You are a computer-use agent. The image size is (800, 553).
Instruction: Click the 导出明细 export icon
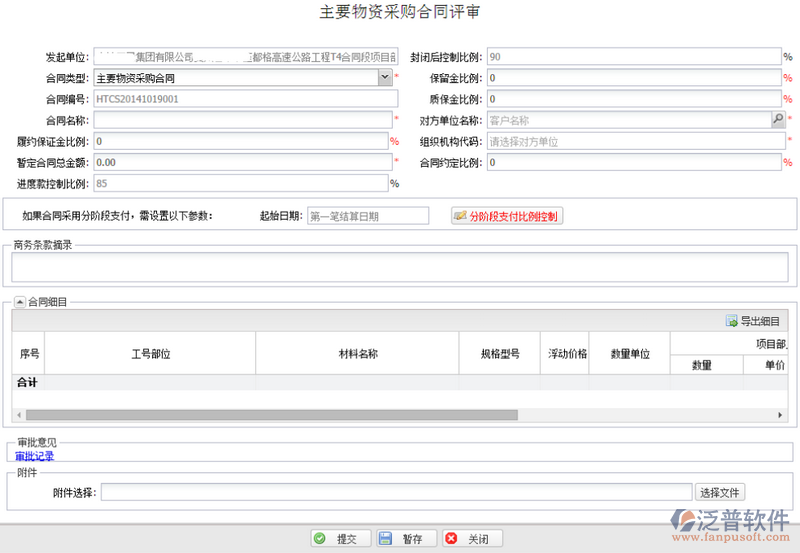732,321
